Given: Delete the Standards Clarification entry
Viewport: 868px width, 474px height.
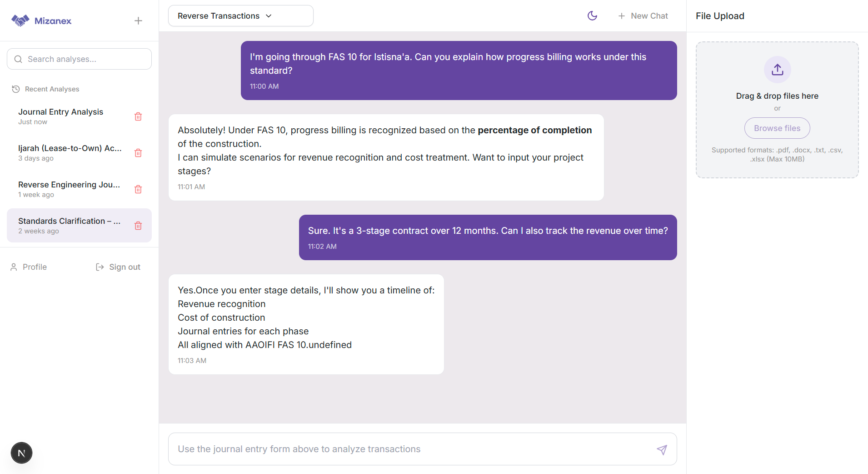Looking at the screenshot, I should [x=138, y=226].
